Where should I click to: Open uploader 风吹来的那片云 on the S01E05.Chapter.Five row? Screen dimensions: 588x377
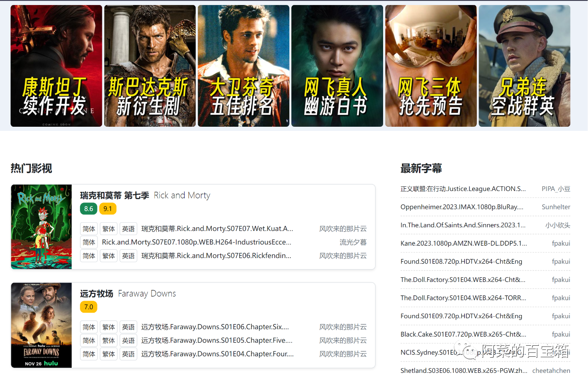tap(343, 340)
